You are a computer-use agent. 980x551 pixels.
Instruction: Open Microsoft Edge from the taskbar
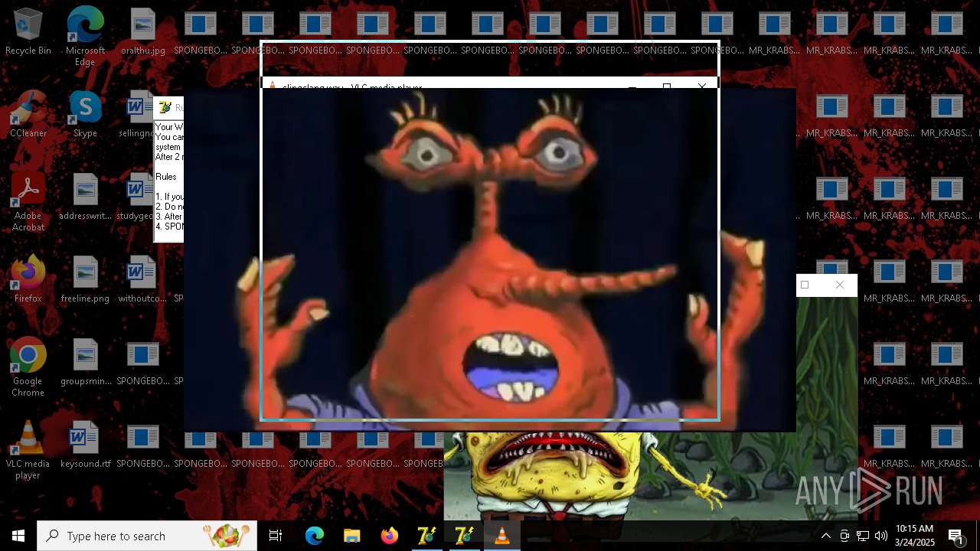[315, 536]
